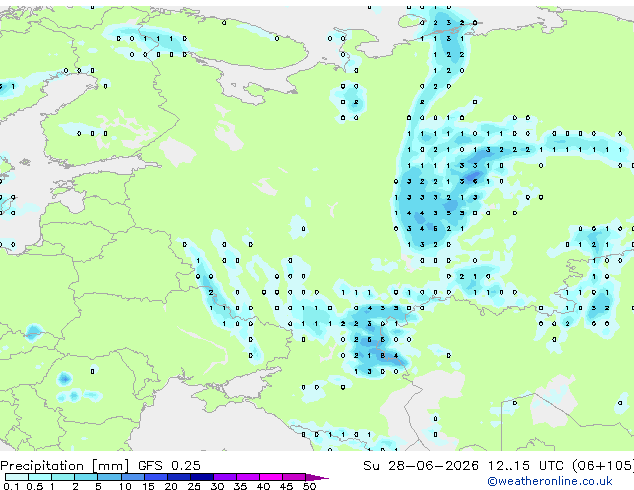Click the 'Su 28-06-2026' date text
The image size is (634, 490).
[421, 465]
